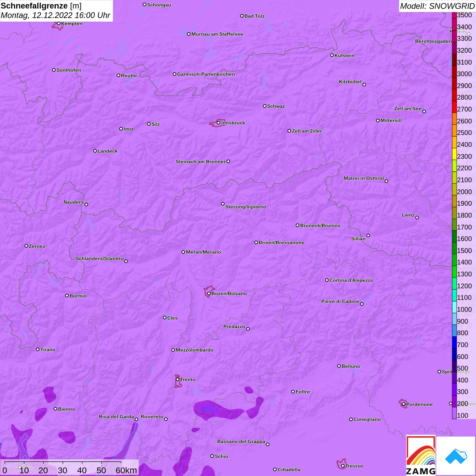This screenshot has height=476, width=476.
Task: Click the Schio marker dot
Action: [x=212, y=456]
